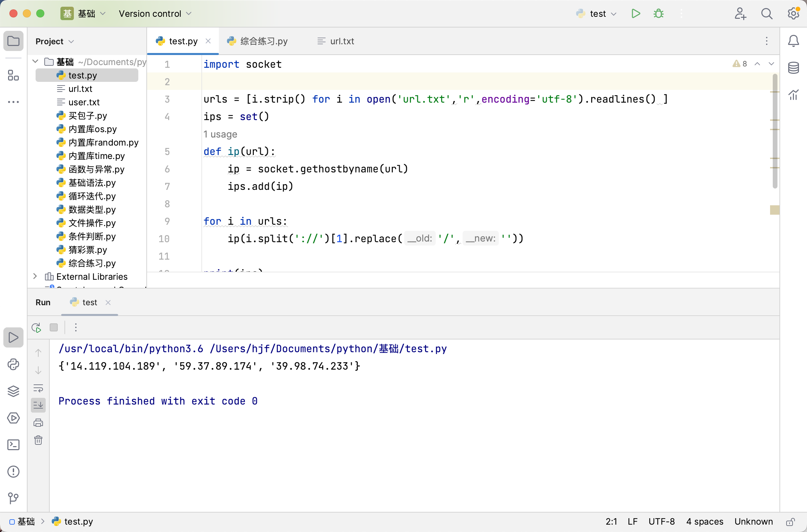Switch to the 综合练习.py editor tab

pos(257,41)
